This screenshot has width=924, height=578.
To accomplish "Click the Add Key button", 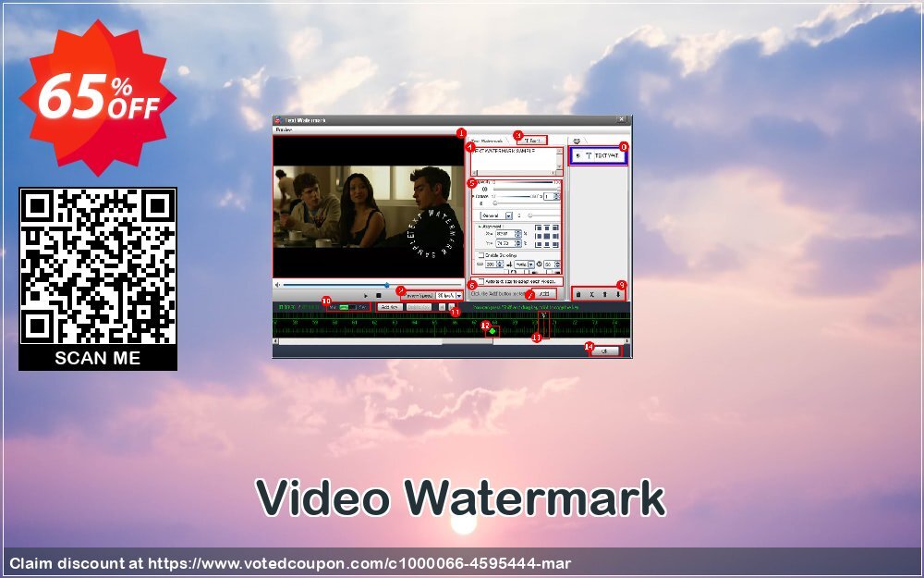I will [x=390, y=307].
